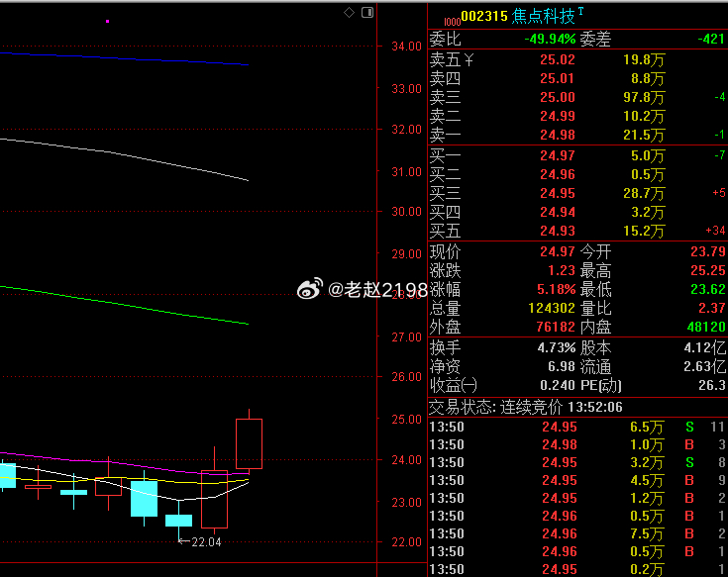
Task: Click the diamond marker icon above the chart
Action: [349, 13]
